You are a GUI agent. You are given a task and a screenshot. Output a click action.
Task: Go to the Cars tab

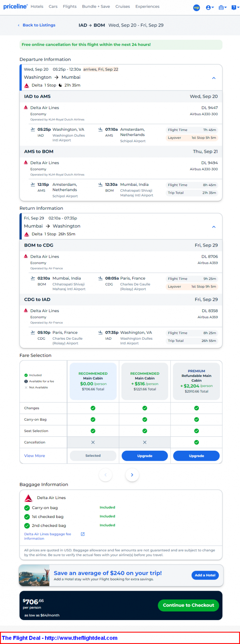(53, 6)
